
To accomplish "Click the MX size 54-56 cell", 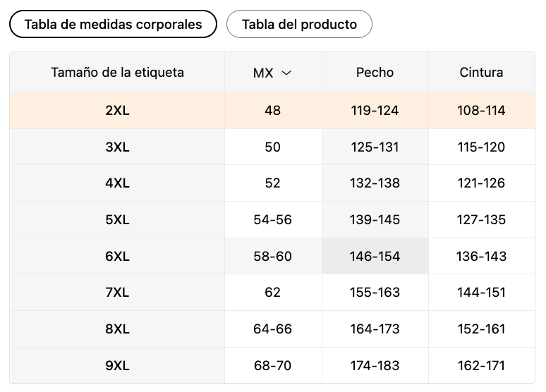I will [272, 220].
